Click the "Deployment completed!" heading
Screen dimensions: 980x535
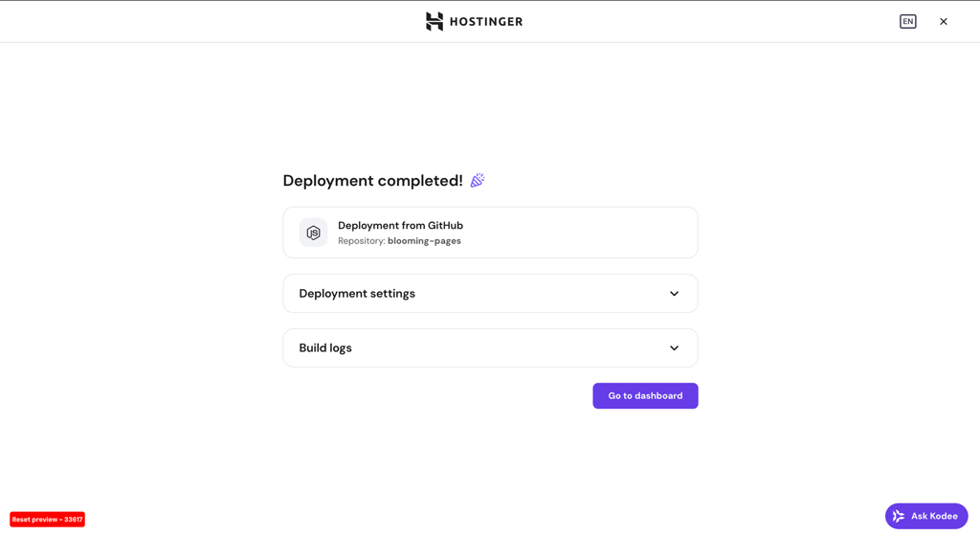tap(372, 181)
